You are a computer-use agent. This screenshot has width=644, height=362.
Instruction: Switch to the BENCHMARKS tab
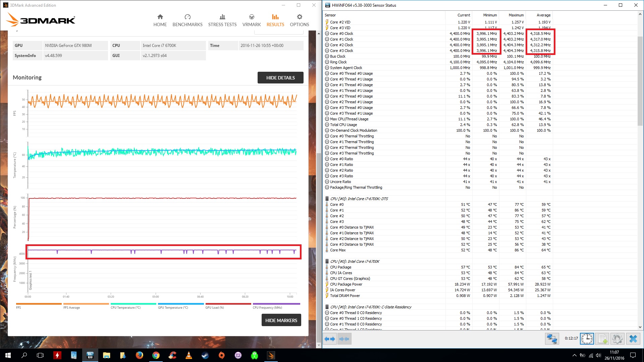click(x=187, y=20)
